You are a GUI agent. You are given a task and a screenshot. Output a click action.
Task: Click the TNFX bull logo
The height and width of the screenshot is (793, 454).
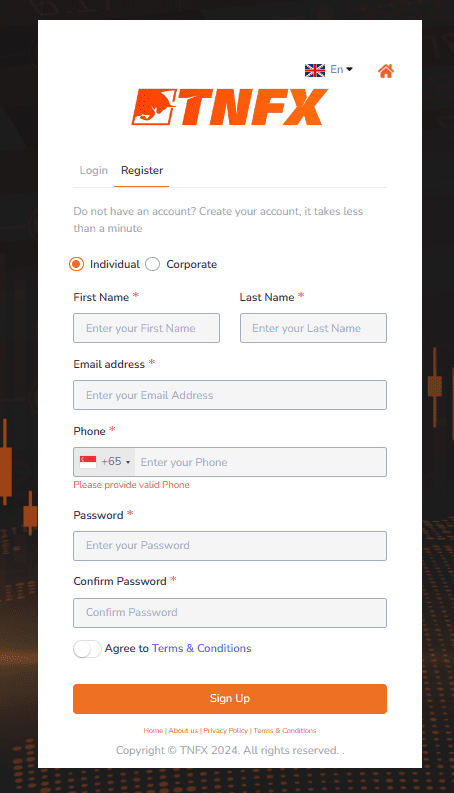[x=230, y=107]
